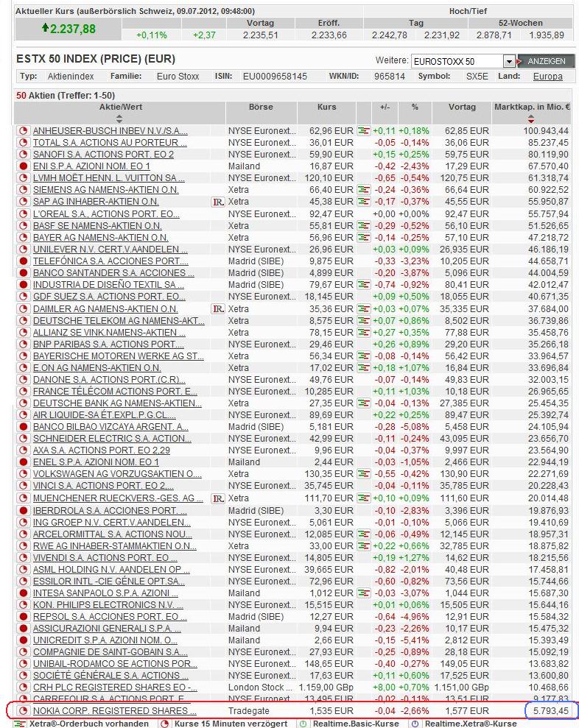Open the orderbook icon in the ANHEUSER-BUSCH row
This screenshot has width=579, height=728.
pos(363,131)
